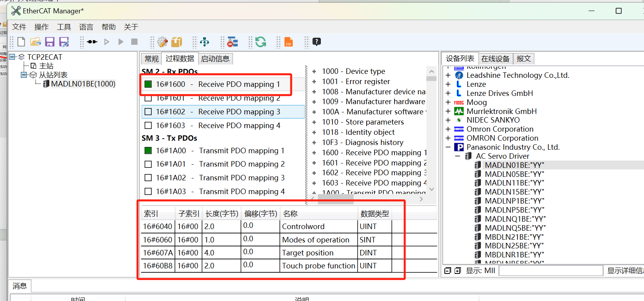This screenshot has width=644, height=301.
Task: Toggle 16#1603 Receive PDO mapping 4 checkbox
Action: [148, 125]
